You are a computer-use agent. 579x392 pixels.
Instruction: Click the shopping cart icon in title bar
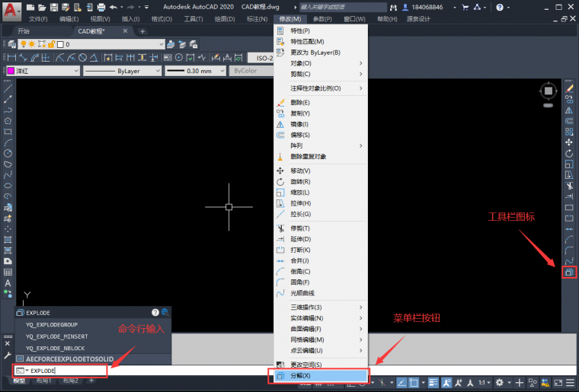pos(465,7)
